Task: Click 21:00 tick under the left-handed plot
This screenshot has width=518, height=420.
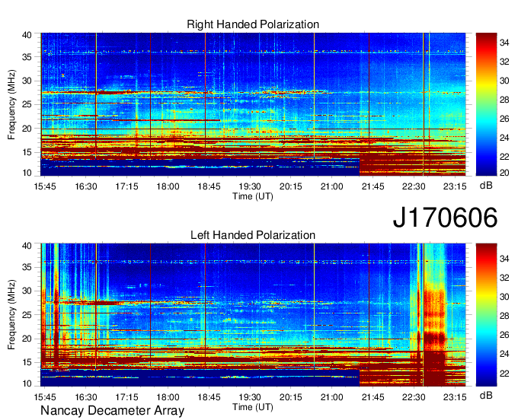Action: [x=332, y=396]
